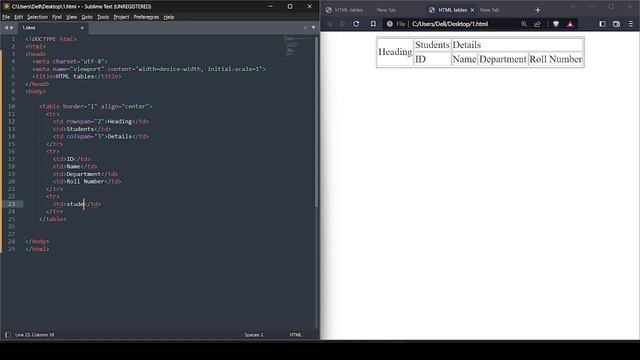The image size is (640, 360).
Task: Open Brave Rewards triangle icon
Action: click(570, 24)
